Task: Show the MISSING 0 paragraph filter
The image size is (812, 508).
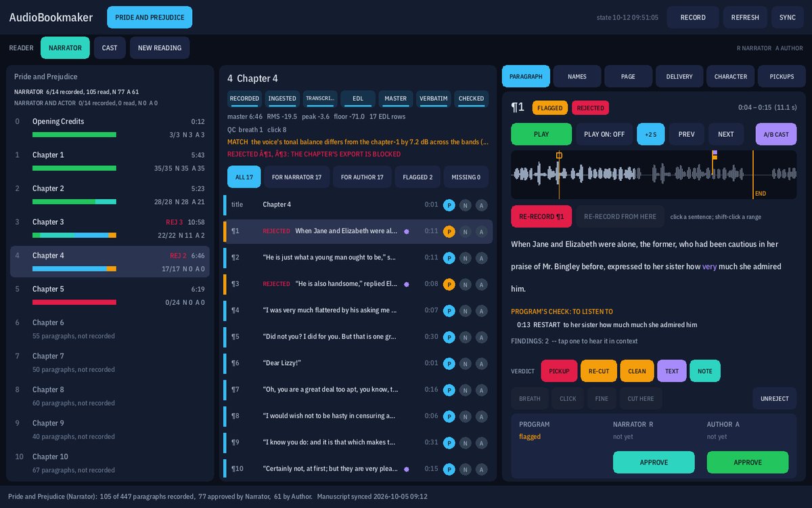Action: click(x=466, y=177)
